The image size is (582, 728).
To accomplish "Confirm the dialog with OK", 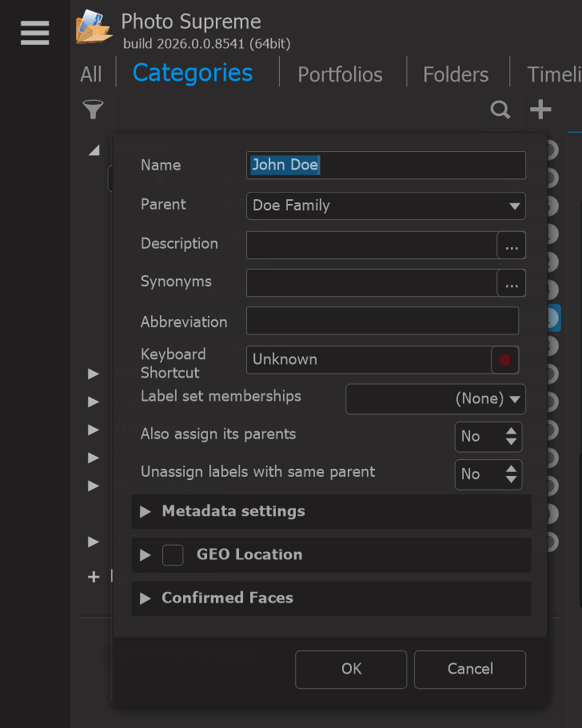I will [351, 670].
